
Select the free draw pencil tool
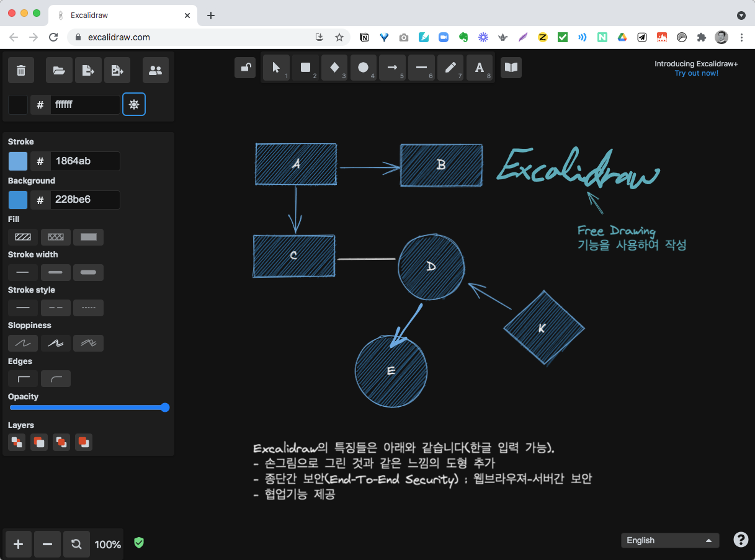450,68
